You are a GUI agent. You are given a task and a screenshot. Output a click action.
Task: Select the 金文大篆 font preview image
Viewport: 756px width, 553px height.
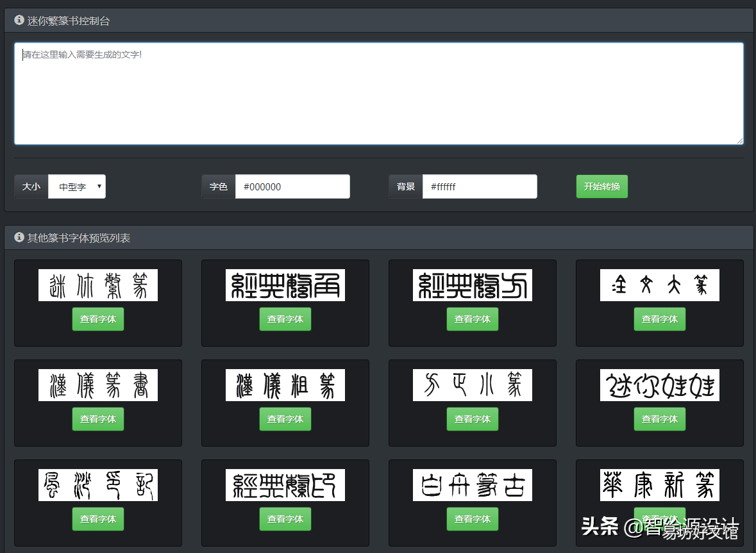click(x=660, y=285)
